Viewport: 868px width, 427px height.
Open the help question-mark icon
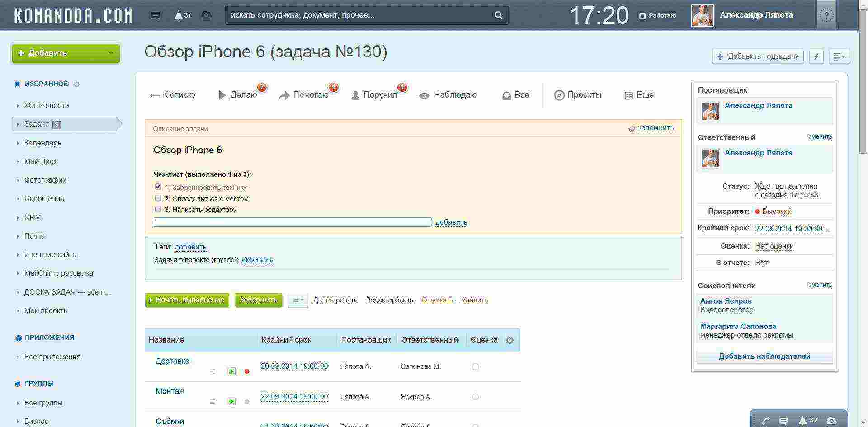pyautogui.click(x=826, y=15)
